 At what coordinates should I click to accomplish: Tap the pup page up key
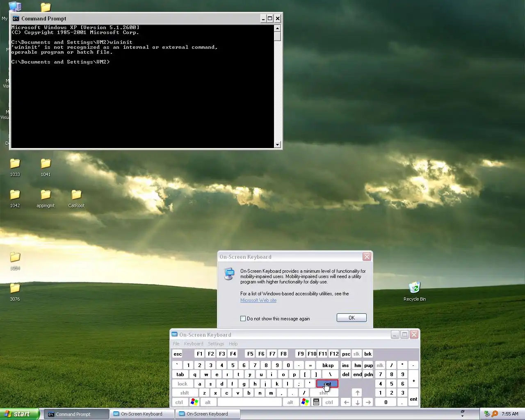tap(368, 365)
